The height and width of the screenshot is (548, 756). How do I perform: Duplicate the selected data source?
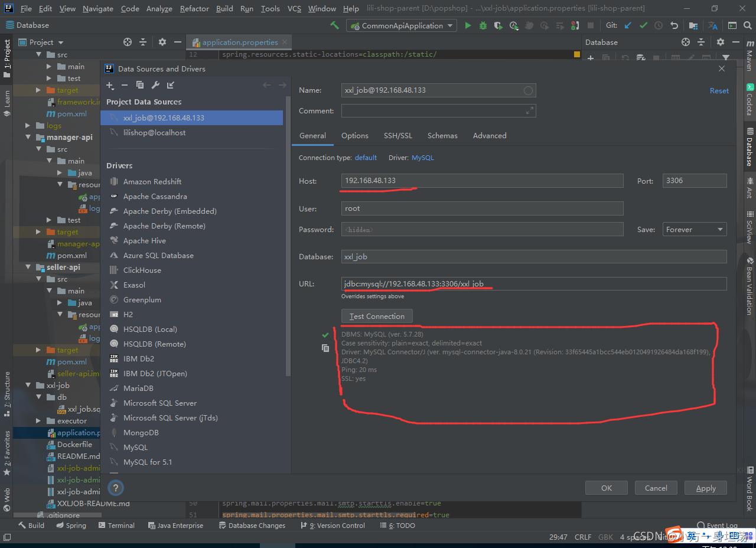coord(141,86)
